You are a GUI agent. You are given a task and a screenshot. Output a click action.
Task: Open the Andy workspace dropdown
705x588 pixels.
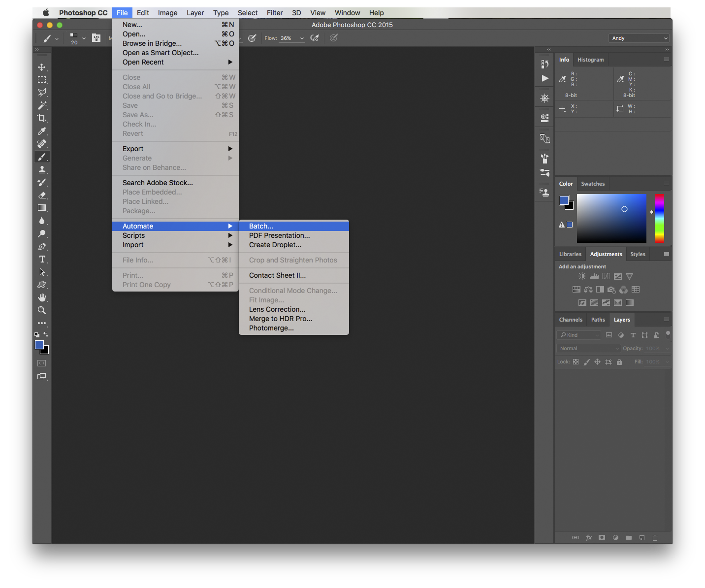639,38
